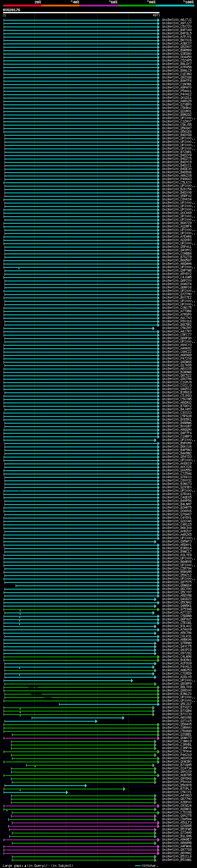Select the UniRef100_C7P904 label
This screenshot has width=197, height=868.
pos(176,751)
